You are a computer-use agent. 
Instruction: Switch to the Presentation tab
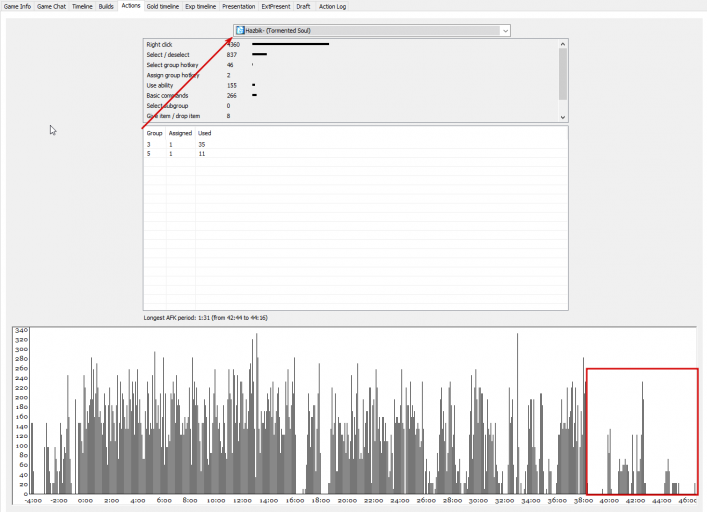(239, 6)
